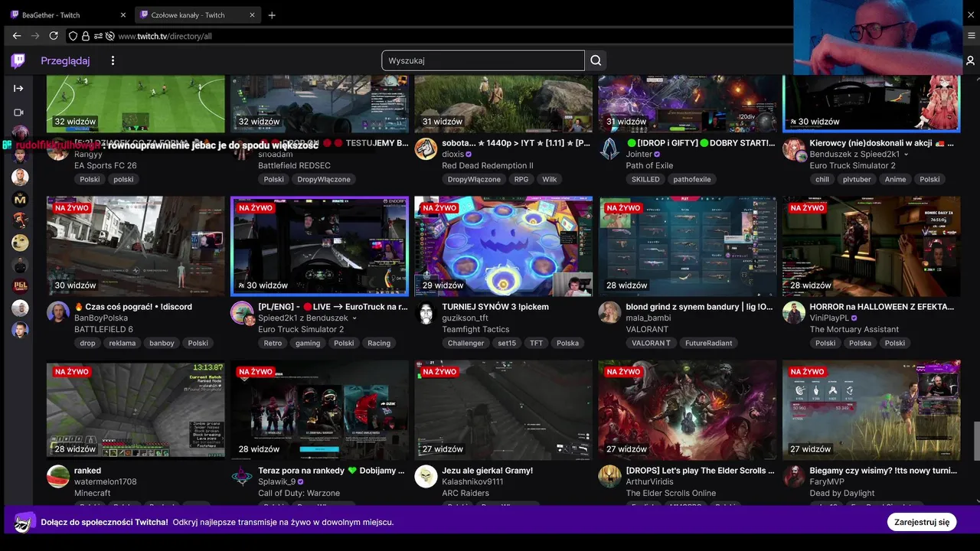
Task: Click FaryMVP streamer avatar
Action: coord(794,476)
